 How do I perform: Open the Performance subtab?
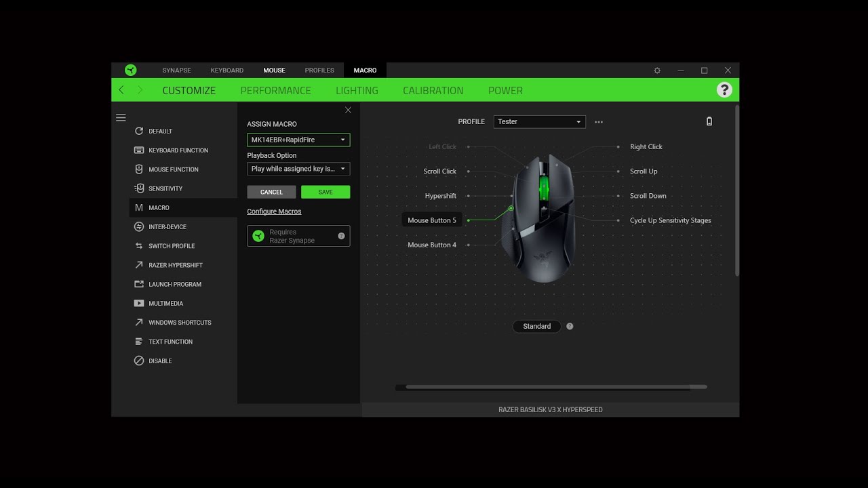[276, 90]
